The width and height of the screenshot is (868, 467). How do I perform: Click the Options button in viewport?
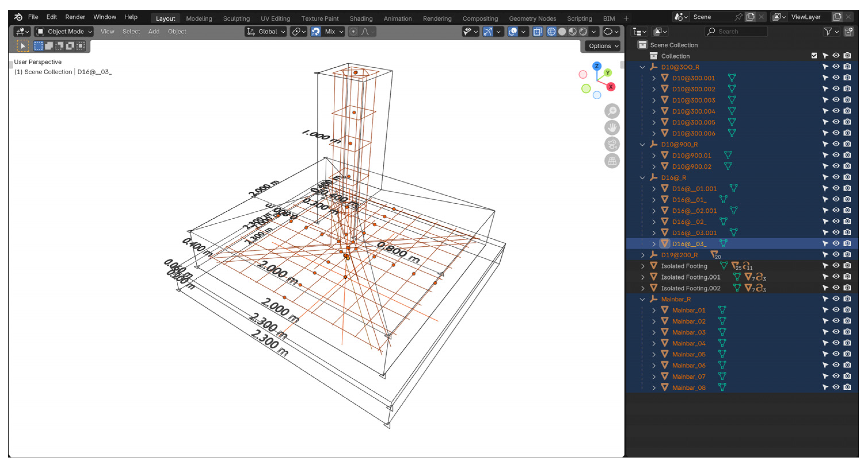click(x=603, y=46)
